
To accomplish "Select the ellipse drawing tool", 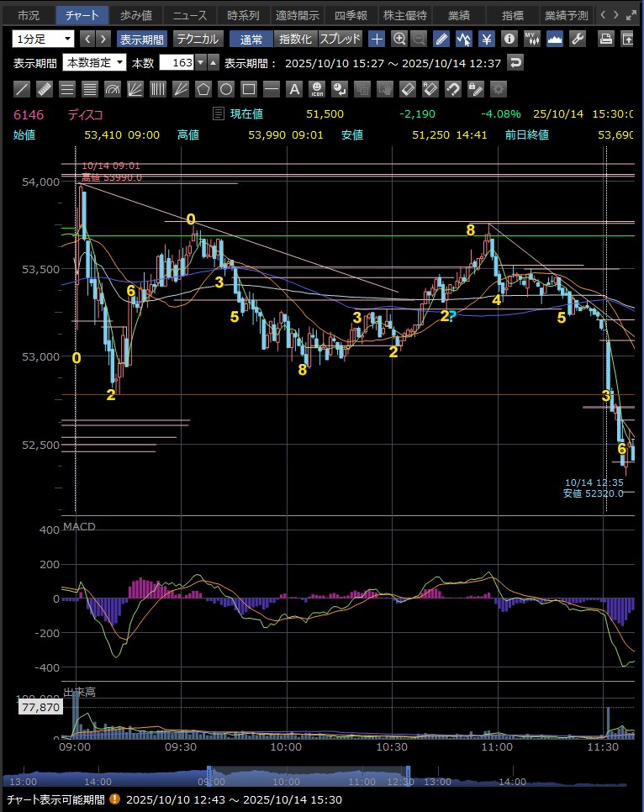I will (226, 89).
